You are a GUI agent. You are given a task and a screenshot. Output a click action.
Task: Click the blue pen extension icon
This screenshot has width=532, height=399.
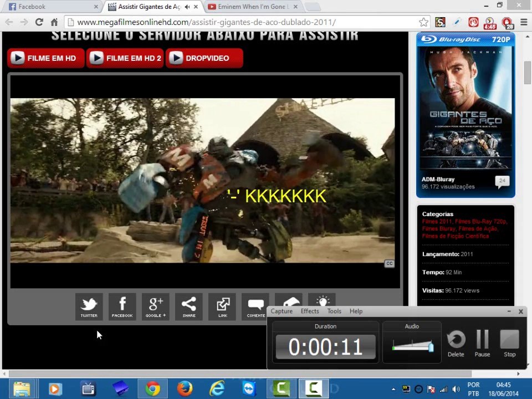click(457, 22)
